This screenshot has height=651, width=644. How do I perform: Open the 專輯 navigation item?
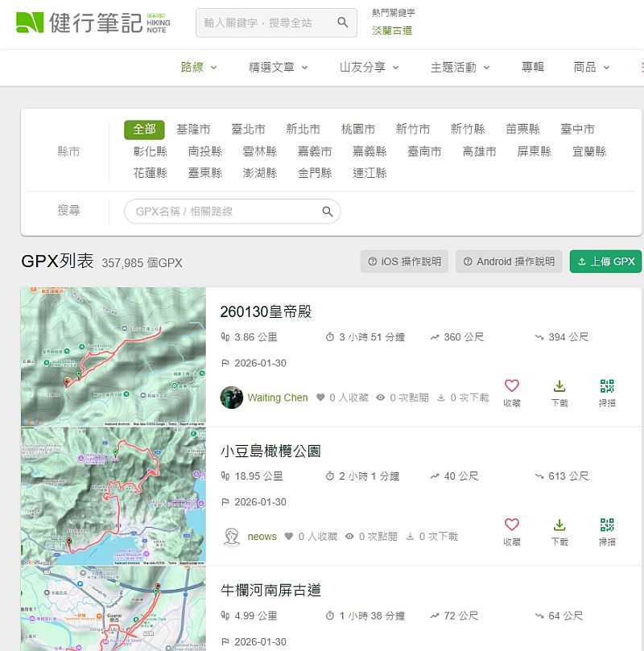[532, 68]
